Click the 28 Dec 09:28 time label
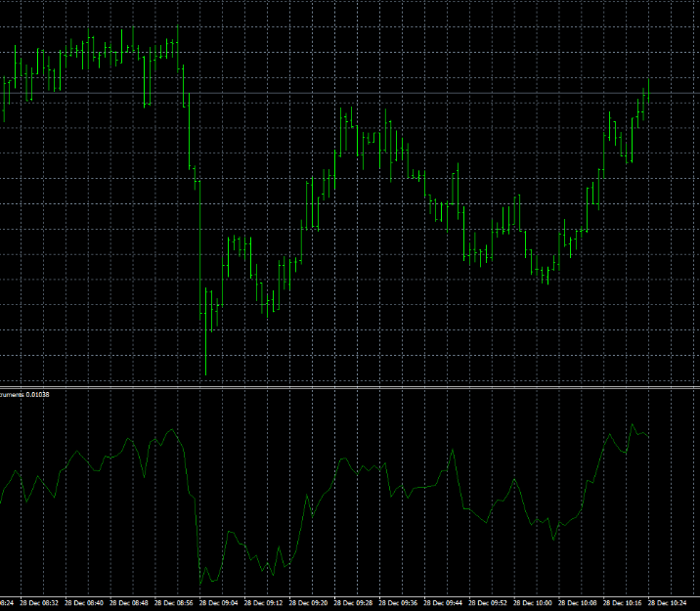 pyautogui.click(x=353, y=602)
